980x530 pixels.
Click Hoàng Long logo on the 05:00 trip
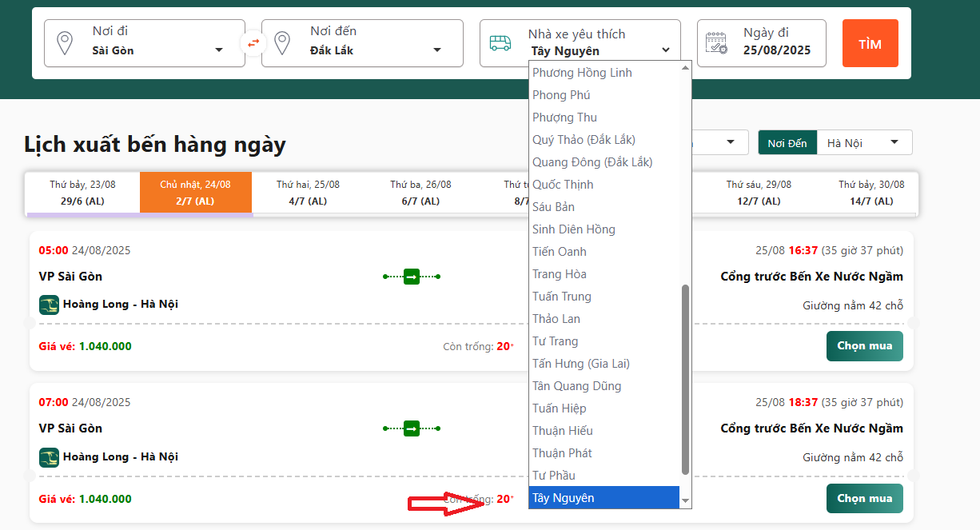tap(49, 305)
